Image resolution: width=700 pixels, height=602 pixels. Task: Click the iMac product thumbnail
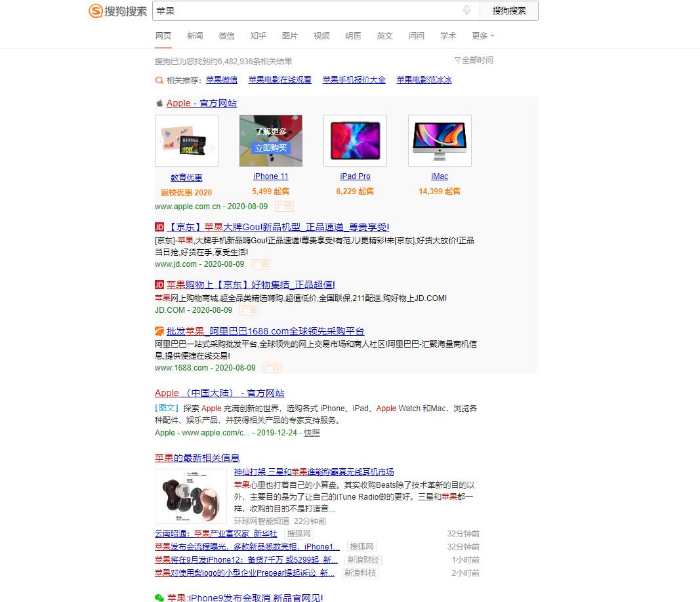440,140
